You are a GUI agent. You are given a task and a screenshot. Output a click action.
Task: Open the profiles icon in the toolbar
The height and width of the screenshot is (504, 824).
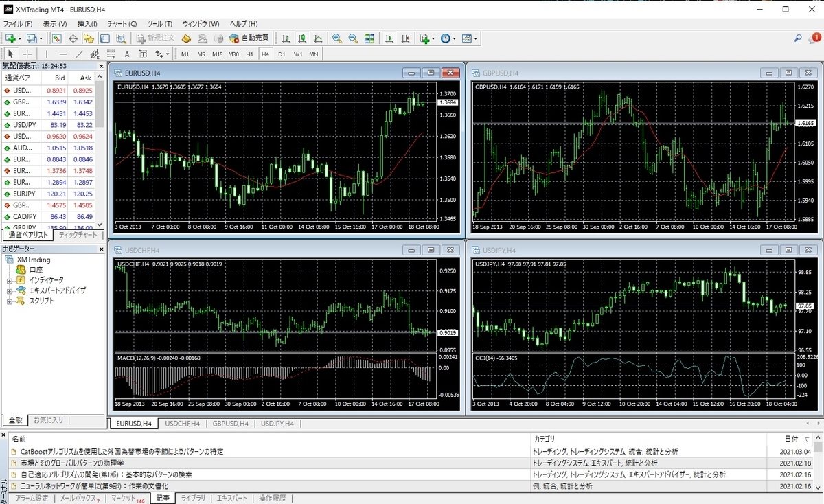[x=32, y=38]
